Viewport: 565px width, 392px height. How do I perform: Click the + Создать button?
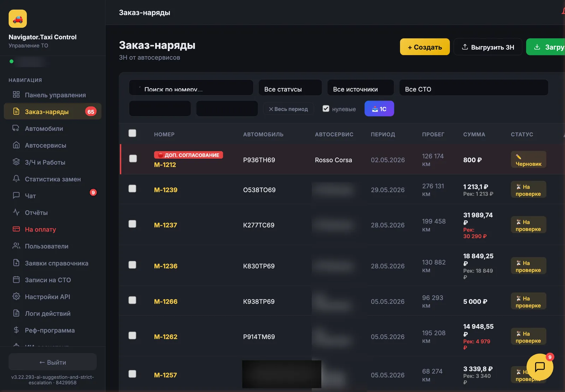pos(425,47)
